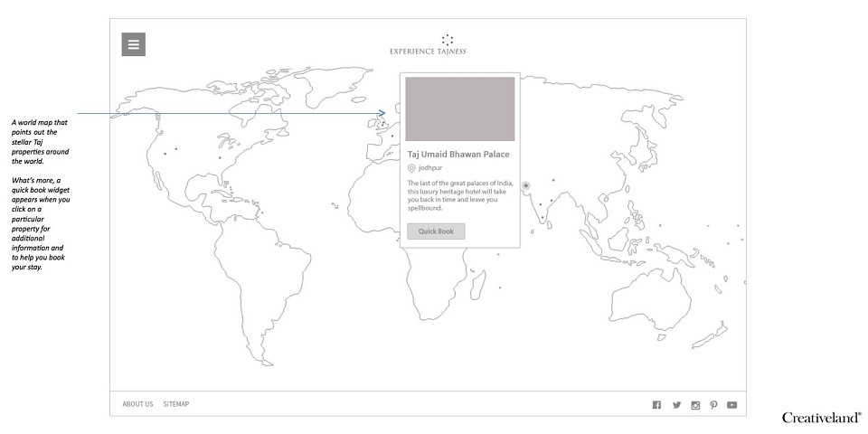The image size is (868, 434).
Task: Open the Facebook page icon
Action: [x=656, y=405]
